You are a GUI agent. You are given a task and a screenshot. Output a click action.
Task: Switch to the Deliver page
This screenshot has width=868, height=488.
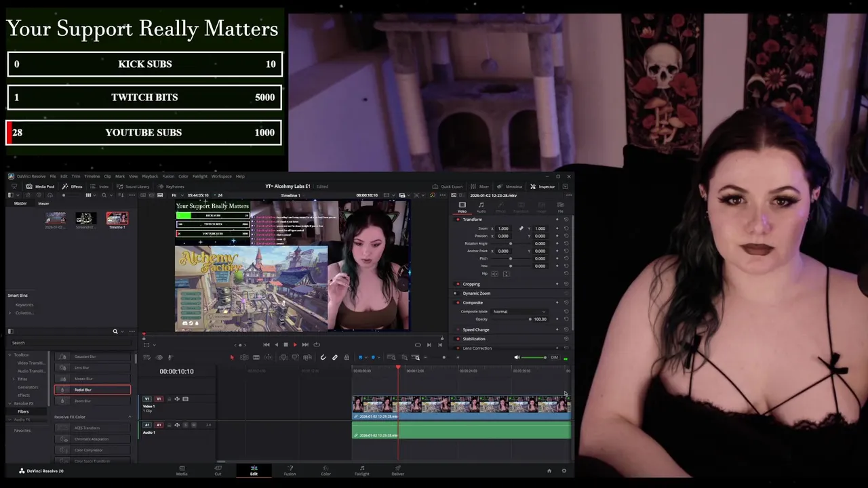coord(397,470)
